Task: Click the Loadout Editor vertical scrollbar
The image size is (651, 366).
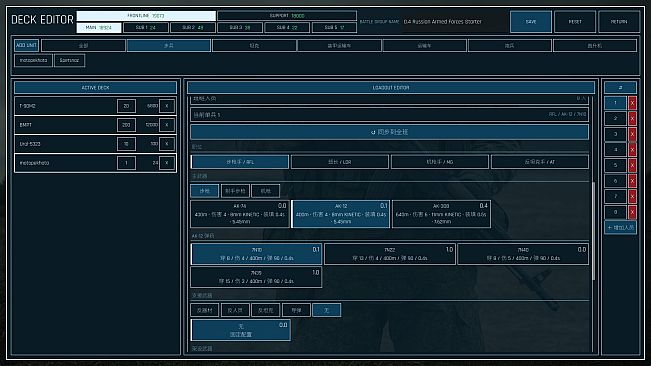Action: pos(594,230)
